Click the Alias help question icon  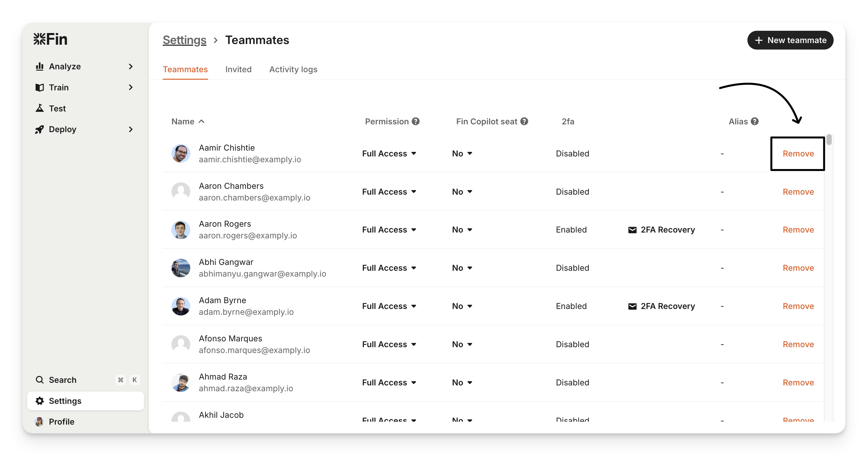755,121
